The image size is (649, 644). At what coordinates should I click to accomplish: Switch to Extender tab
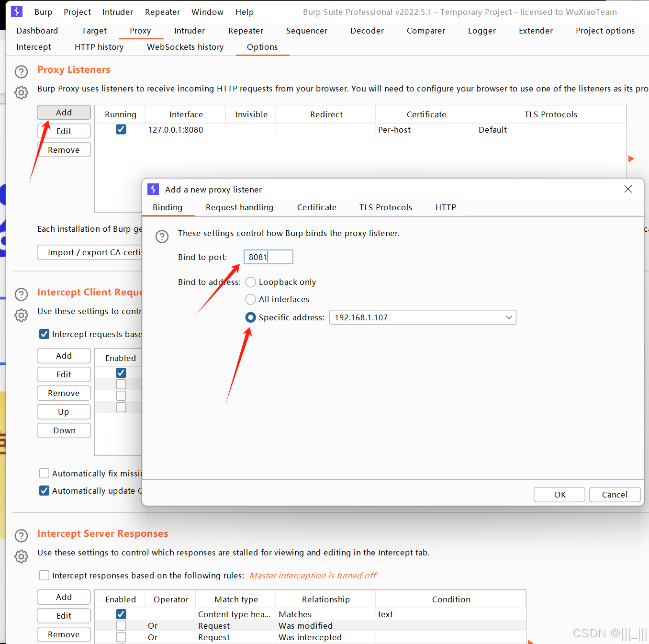(536, 31)
